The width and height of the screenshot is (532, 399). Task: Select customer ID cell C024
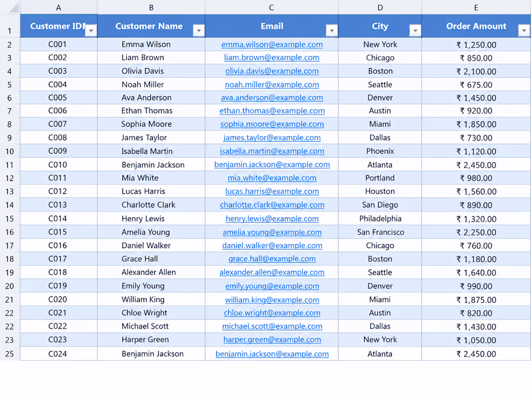(x=59, y=354)
